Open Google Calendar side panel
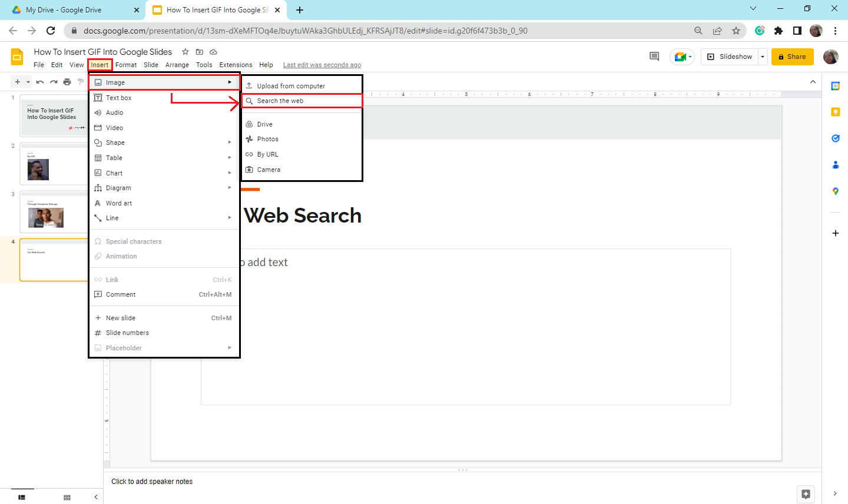This screenshot has height=504, width=848. [x=835, y=86]
